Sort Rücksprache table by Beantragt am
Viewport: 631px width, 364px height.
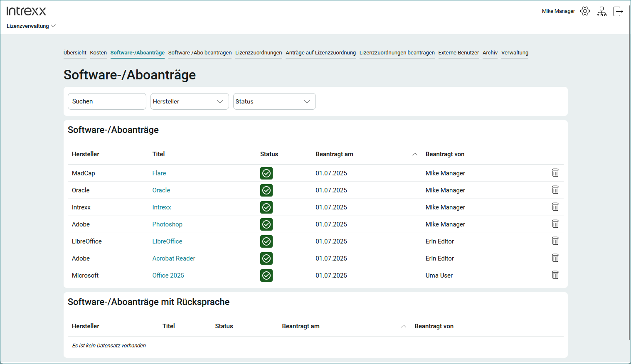[x=301, y=326]
